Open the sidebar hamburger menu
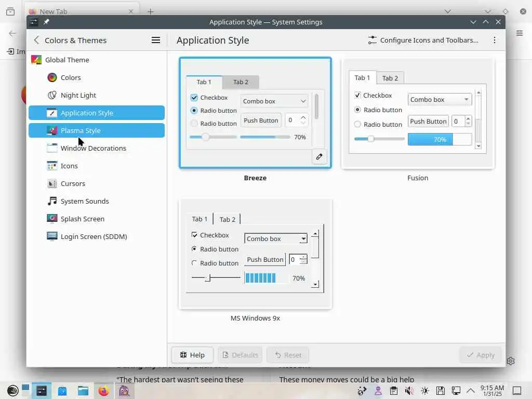The width and height of the screenshot is (532, 399). 156,40
